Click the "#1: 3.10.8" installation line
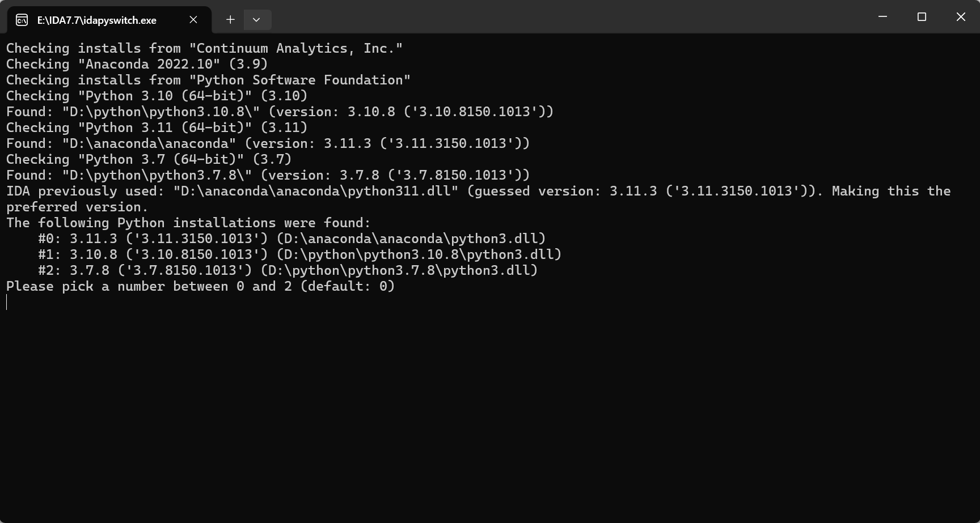Screen dimensions: 980x523 click(x=299, y=254)
